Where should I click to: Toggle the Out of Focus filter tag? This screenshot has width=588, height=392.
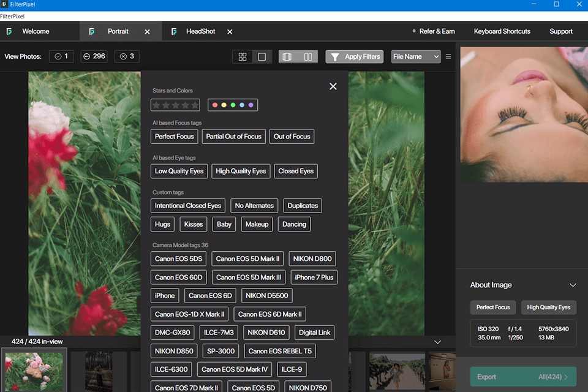pos(292,137)
